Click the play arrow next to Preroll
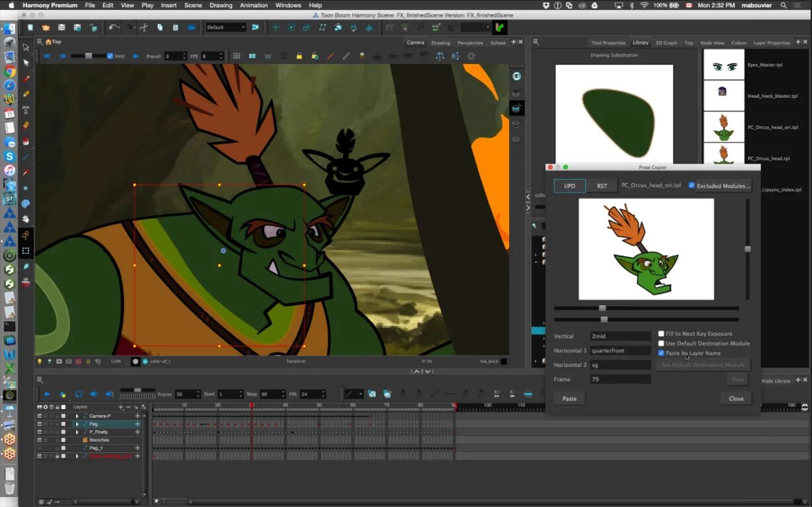 point(136,56)
